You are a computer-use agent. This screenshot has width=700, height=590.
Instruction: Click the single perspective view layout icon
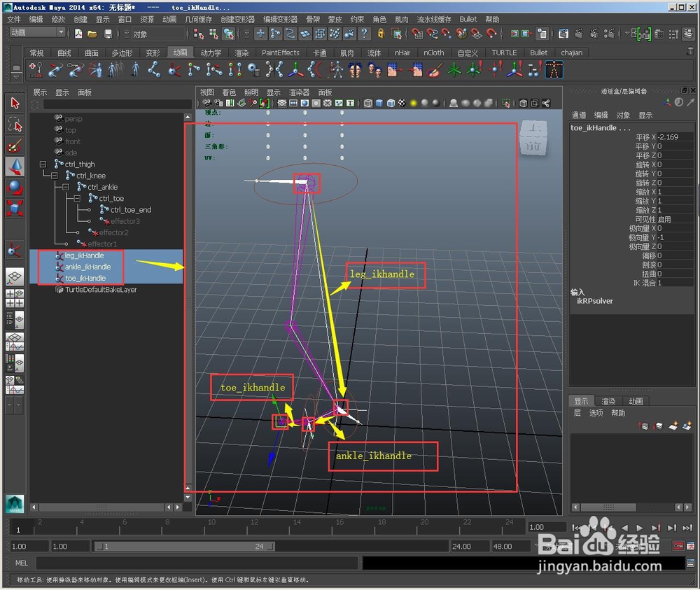point(15,277)
